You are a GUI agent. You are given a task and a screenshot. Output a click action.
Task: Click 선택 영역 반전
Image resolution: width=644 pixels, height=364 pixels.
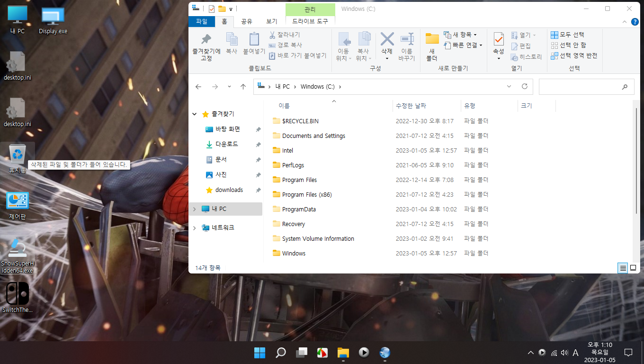click(574, 55)
